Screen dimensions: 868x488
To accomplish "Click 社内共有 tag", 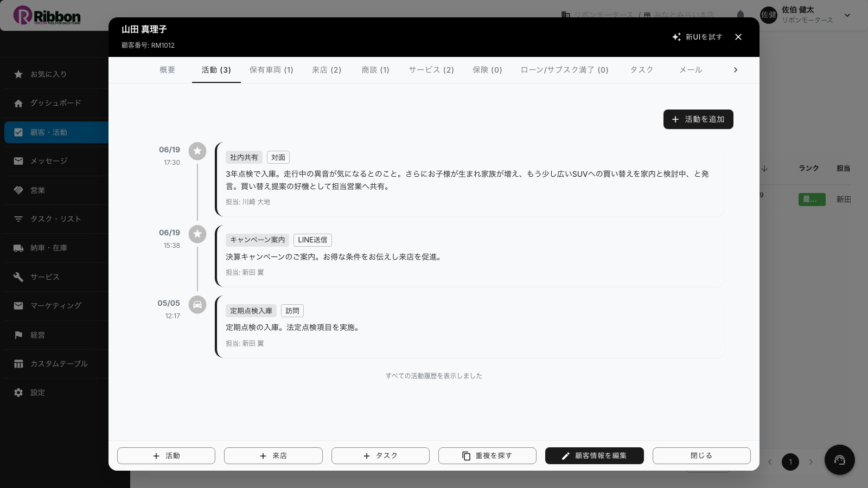I will click(x=244, y=157).
